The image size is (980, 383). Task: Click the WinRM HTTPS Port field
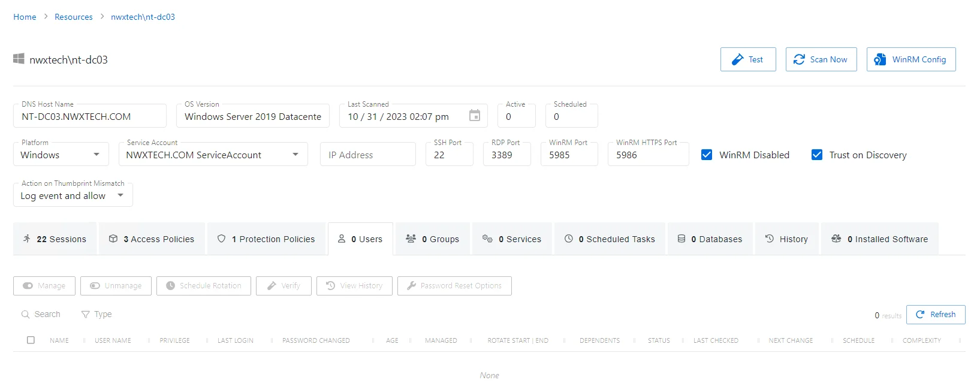click(649, 155)
